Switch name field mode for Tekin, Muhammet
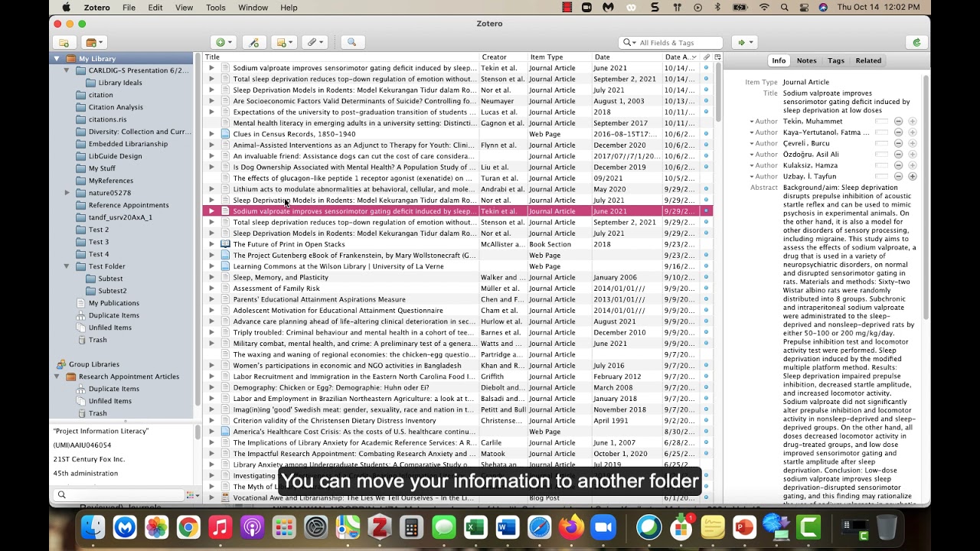This screenshot has height=551, width=980. [882, 122]
